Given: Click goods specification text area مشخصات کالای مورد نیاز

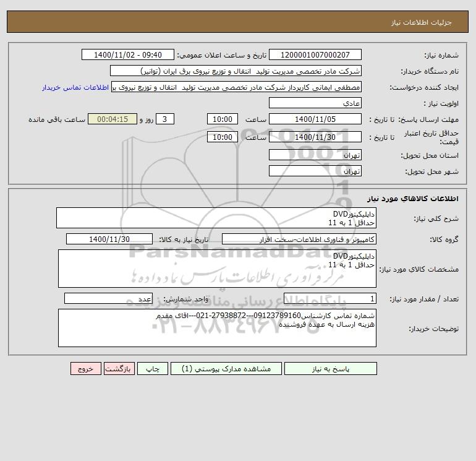Looking at the screenshot, I should (217, 269).
